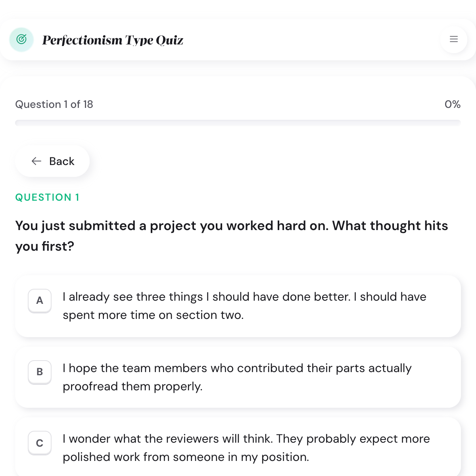
Task: Click the 'B' letter badge
Action: pos(39,372)
